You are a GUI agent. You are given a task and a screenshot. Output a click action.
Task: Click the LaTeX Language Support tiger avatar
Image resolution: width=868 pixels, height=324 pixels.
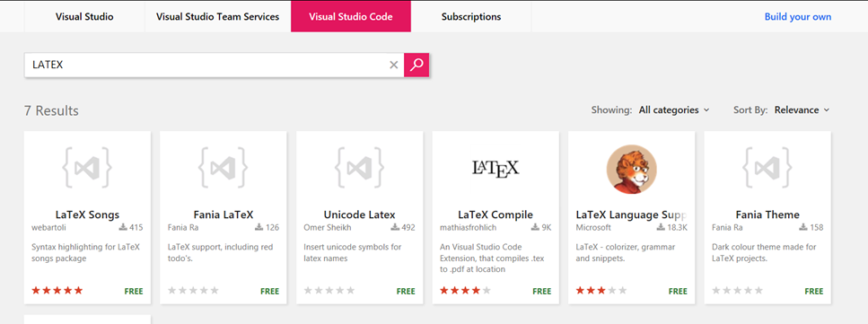[x=632, y=169]
